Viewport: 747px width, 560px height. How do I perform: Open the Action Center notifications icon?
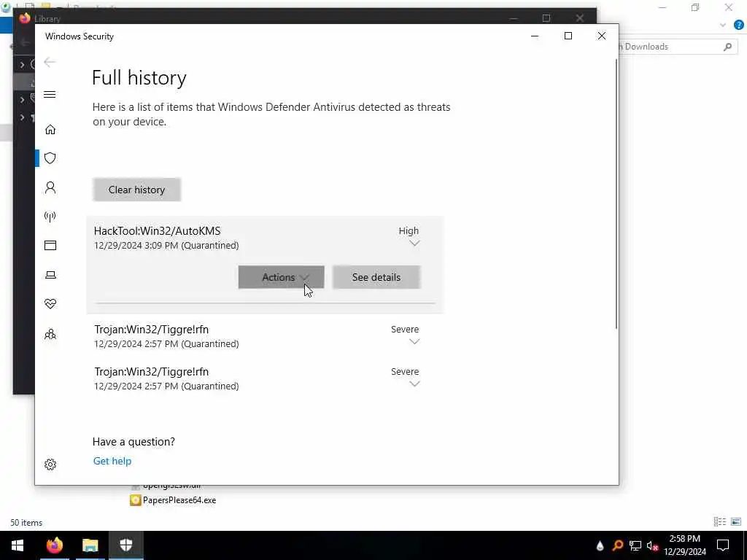pos(723,545)
